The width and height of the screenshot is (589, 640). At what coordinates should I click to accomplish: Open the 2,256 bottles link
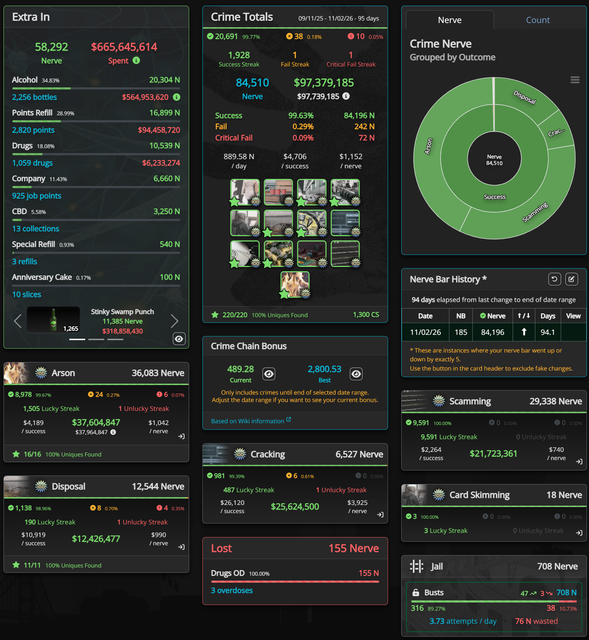point(34,97)
